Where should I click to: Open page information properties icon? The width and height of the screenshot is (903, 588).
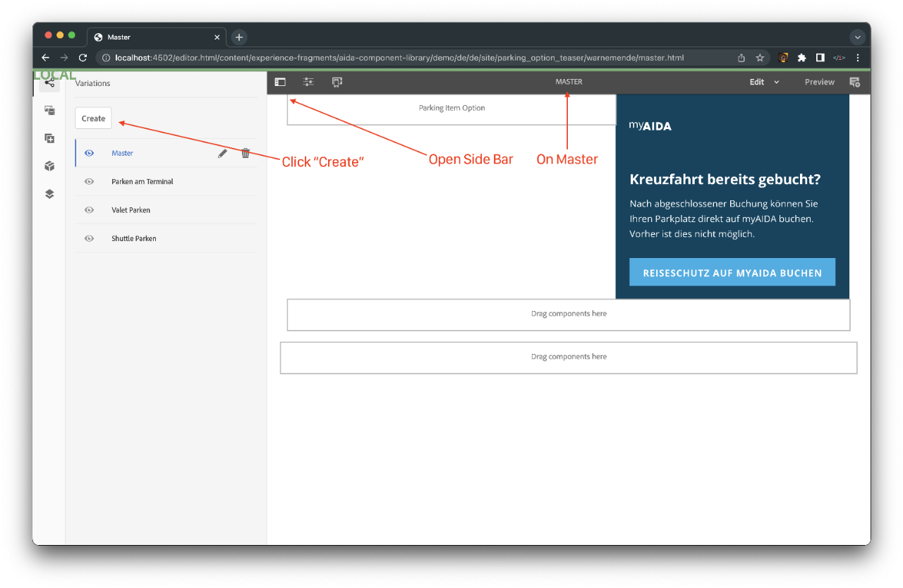click(308, 82)
